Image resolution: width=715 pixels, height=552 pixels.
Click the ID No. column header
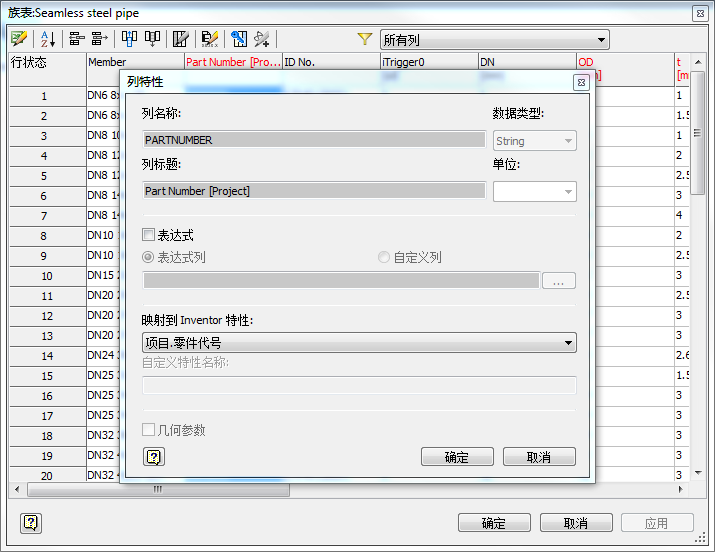(x=332, y=62)
